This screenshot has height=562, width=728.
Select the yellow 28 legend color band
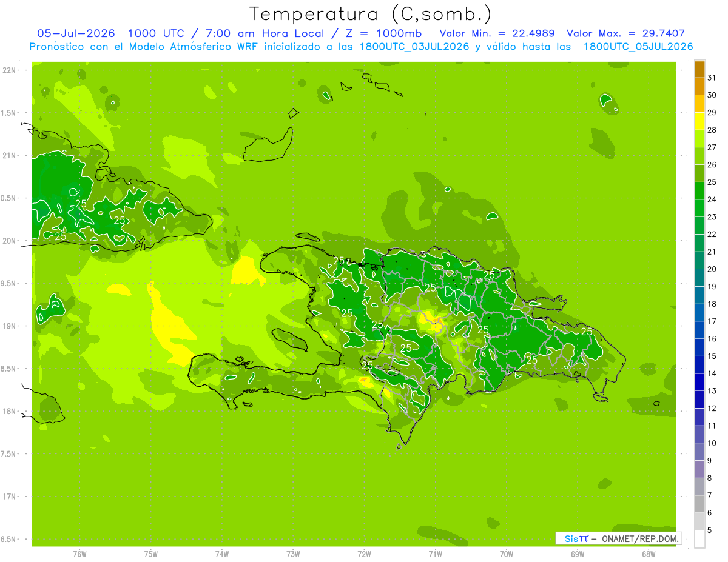click(699, 122)
